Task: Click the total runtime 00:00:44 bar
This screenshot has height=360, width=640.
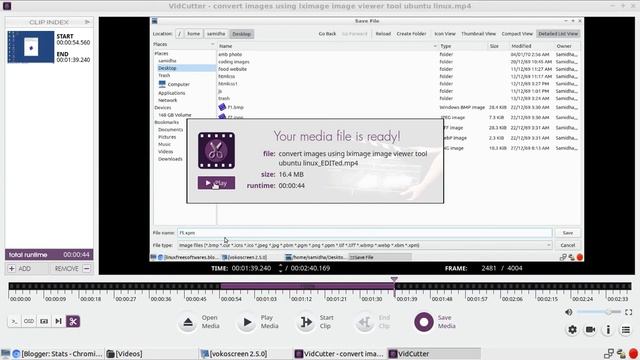Action: coord(49,255)
